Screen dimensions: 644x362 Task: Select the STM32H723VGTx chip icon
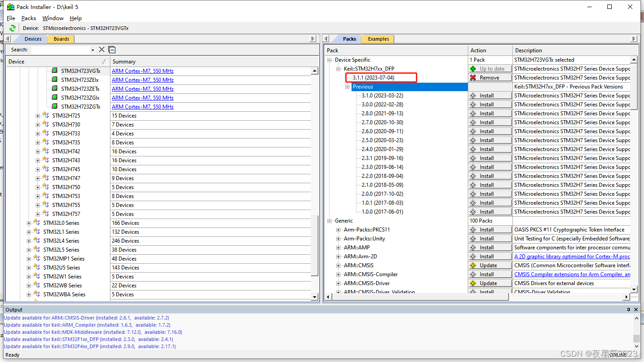coord(55,71)
